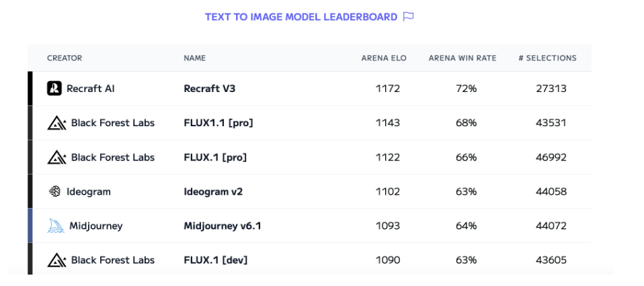Sort by the Arena ELO column header
Screen dimensions: 644x286
coord(384,58)
